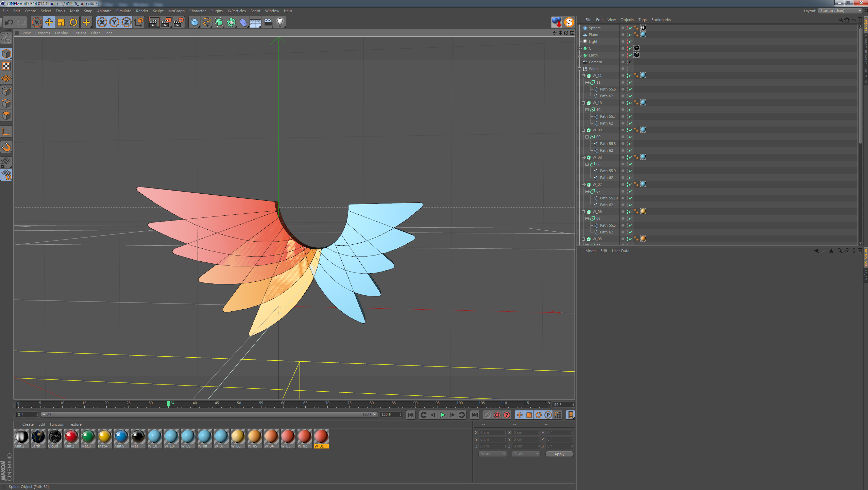Toggle enable checkmark on W_11 object

[x=631, y=76]
